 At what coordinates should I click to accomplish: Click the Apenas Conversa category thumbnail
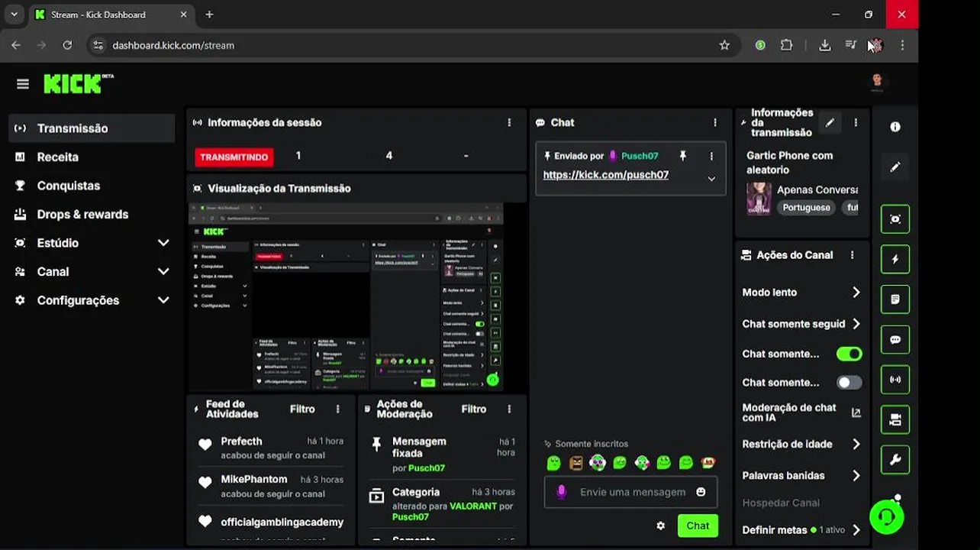click(x=759, y=199)
